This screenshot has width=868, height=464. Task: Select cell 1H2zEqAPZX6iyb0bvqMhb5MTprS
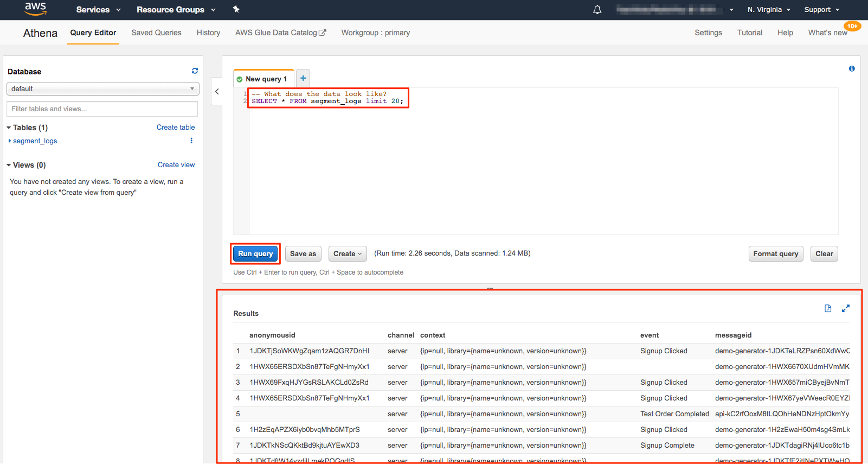(305, 430)
